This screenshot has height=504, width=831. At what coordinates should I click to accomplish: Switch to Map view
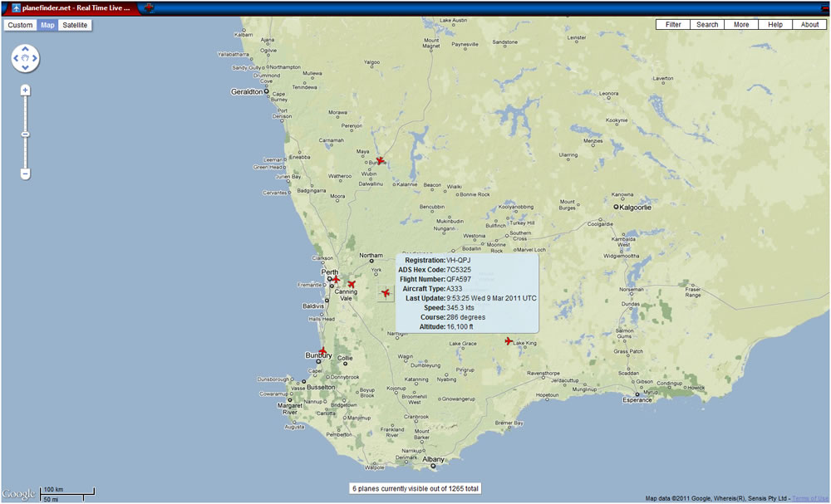click(47, 25)
